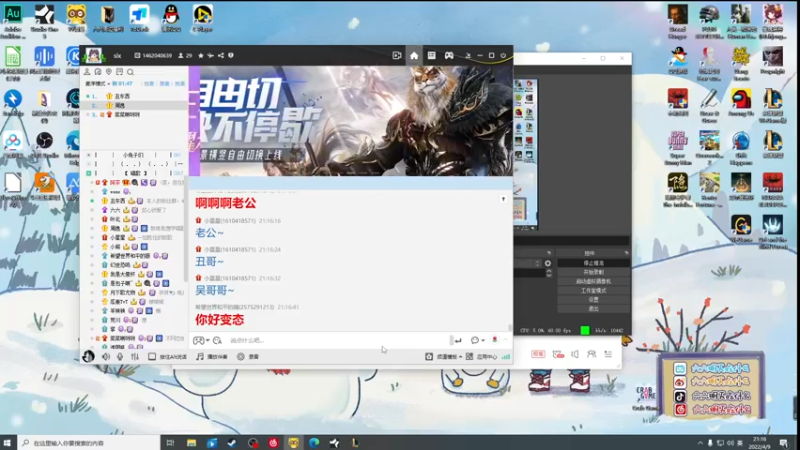Open the game controller icon in YY title bar

tap(449, 55)
